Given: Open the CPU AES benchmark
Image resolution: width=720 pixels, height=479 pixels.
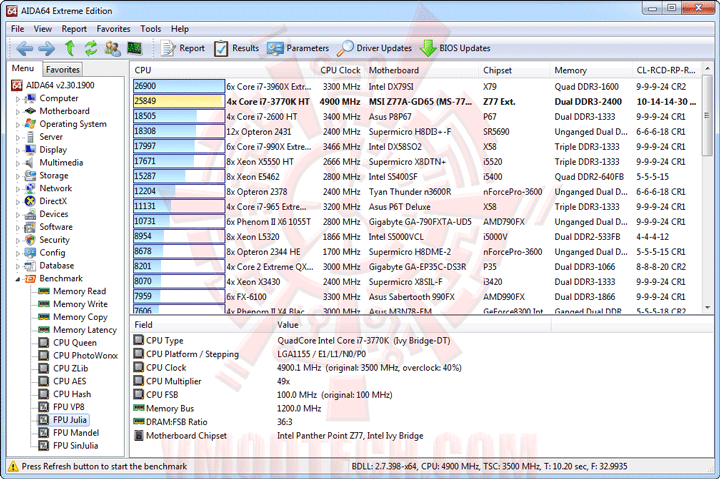Looking at the screenshot, I should (62, 381).
